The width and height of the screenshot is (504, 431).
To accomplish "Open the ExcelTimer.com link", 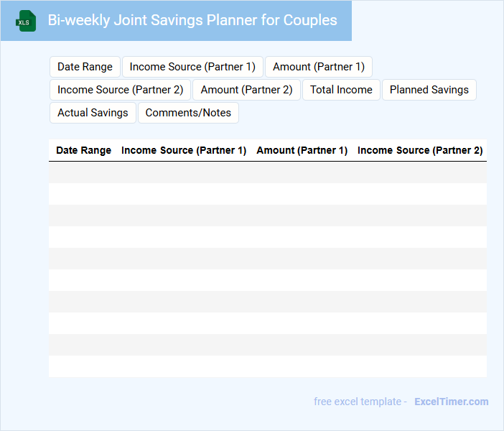I will click(451, 402).
